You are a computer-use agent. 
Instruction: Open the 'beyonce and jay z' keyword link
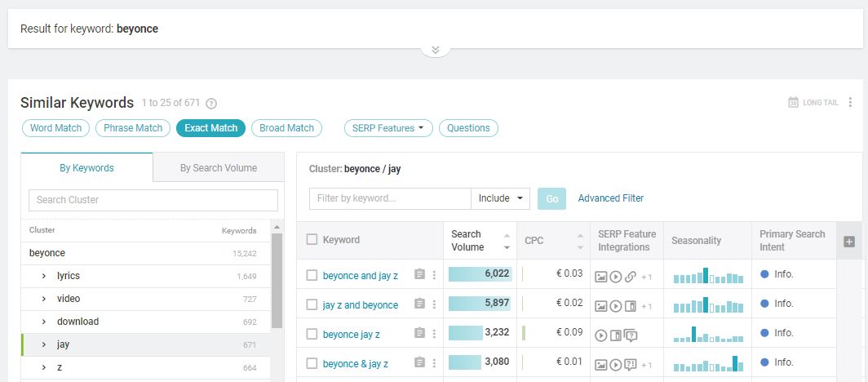361,276
